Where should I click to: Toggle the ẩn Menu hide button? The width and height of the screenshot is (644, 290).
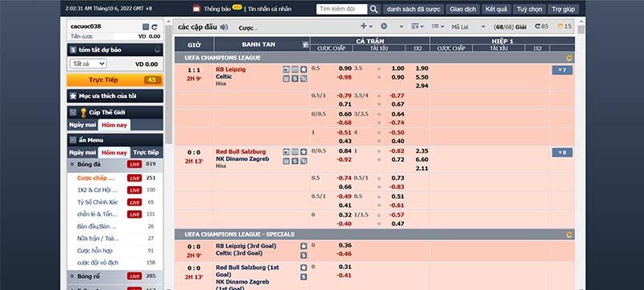73,140
